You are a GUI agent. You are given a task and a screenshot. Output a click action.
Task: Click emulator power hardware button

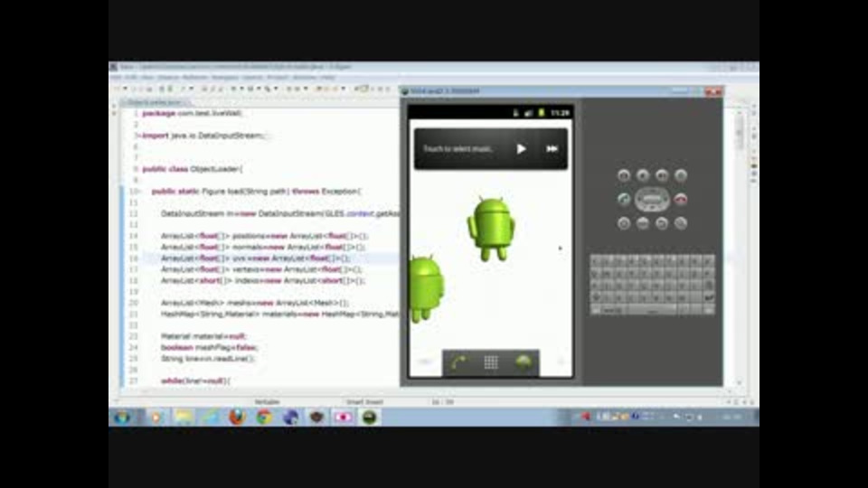680,175
